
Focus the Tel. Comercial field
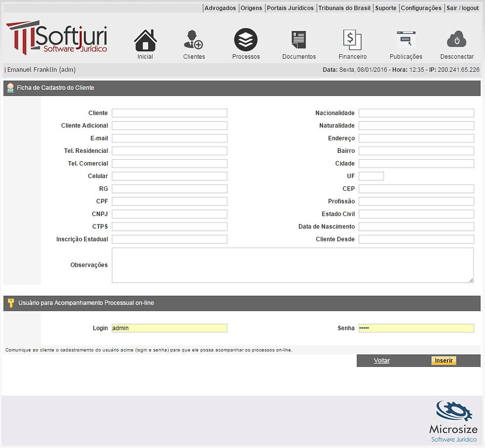[x=169, y=164]
